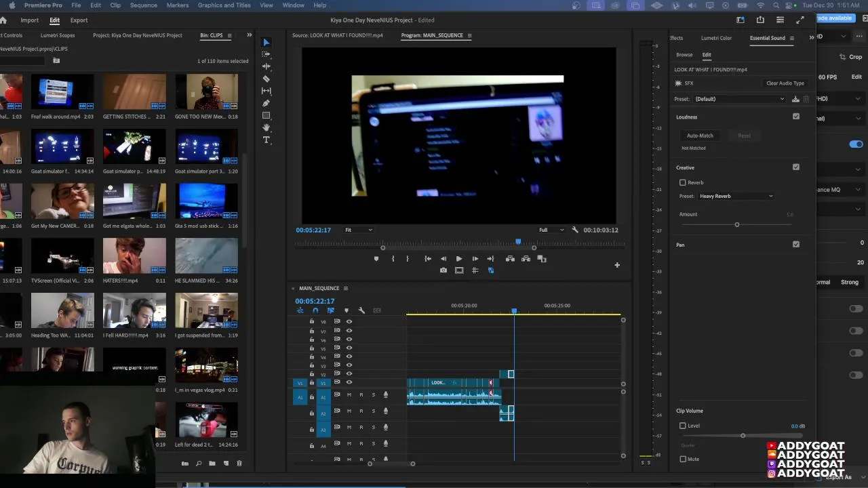Toggle the Loudness section checkbox
Image resolution: width=868 pixels, height=488 pixels.
pos(796,117)
